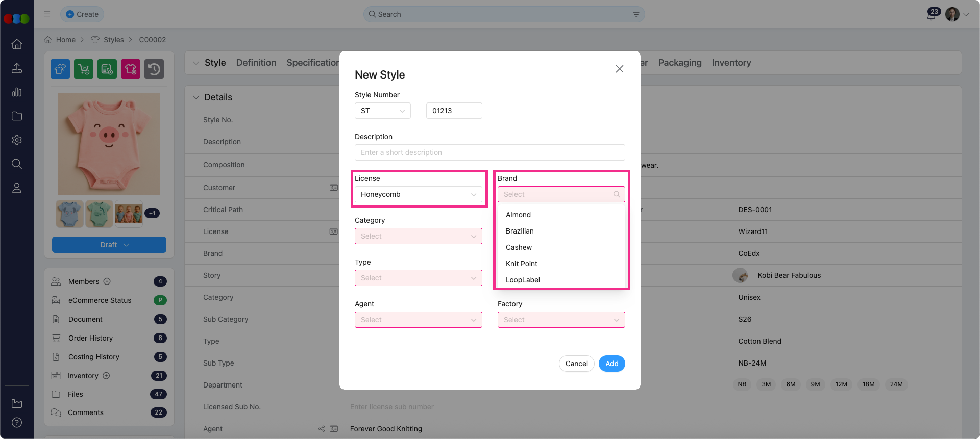Click the history clock icon
Viewport: 980px width, 439px height.
pyautogui.click(x=154, y=69)
